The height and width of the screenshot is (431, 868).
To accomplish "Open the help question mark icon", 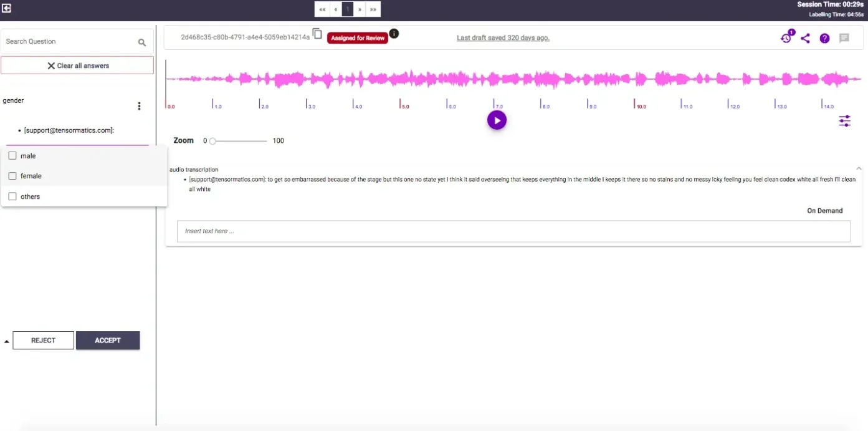I will 824,38.
